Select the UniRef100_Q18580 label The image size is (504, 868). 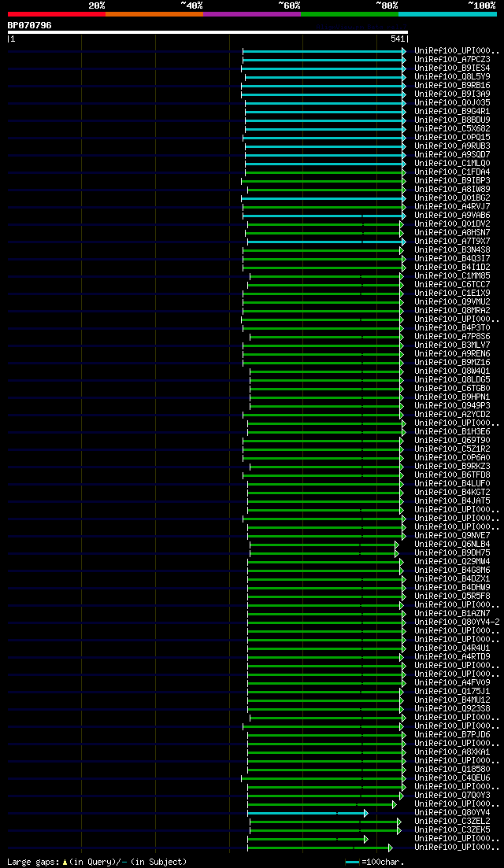(452, 769)
